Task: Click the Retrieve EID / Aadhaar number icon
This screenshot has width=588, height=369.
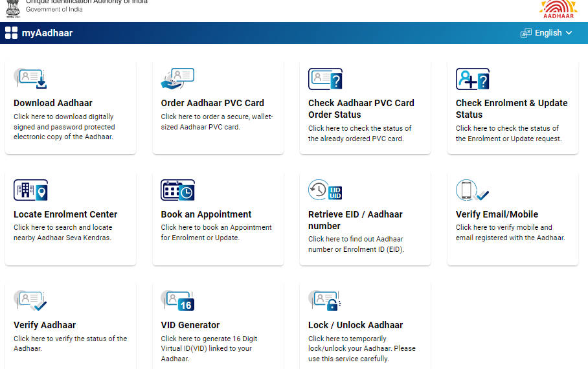Action: (x=325, y=190)
